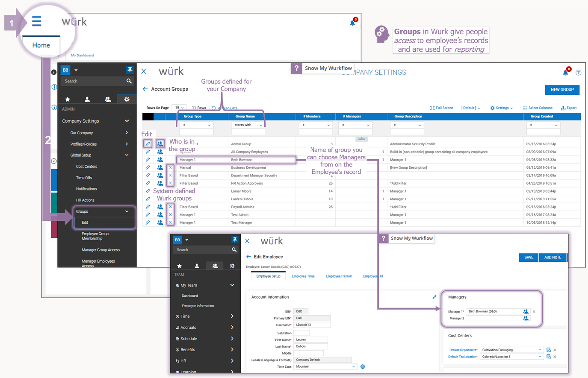The image size is (588, 378).
Task: Open the Group Name 'starts with' filter dropdown
Action: pos(248,125)
